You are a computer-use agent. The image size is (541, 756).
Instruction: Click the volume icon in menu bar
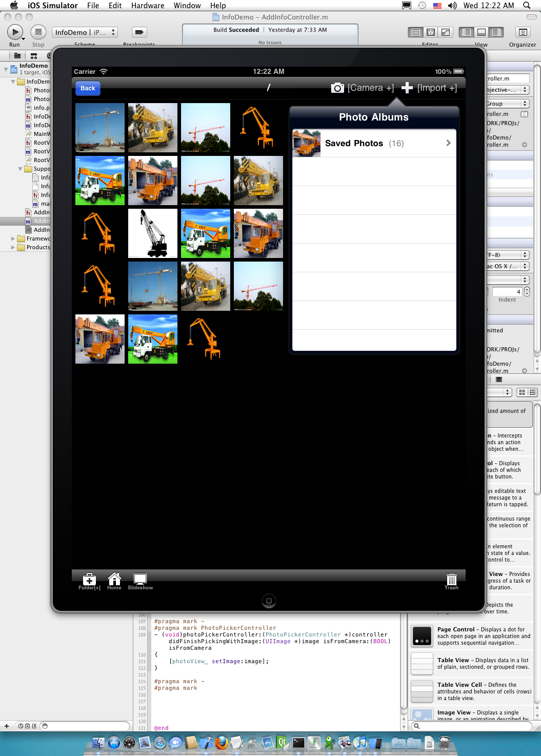click(452, 6)
